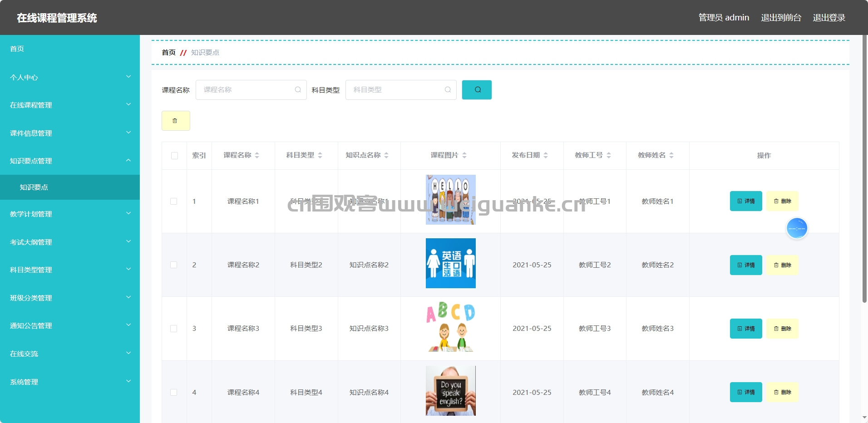Open 详情 for row 课程名称3

click(x=746, y=329)
